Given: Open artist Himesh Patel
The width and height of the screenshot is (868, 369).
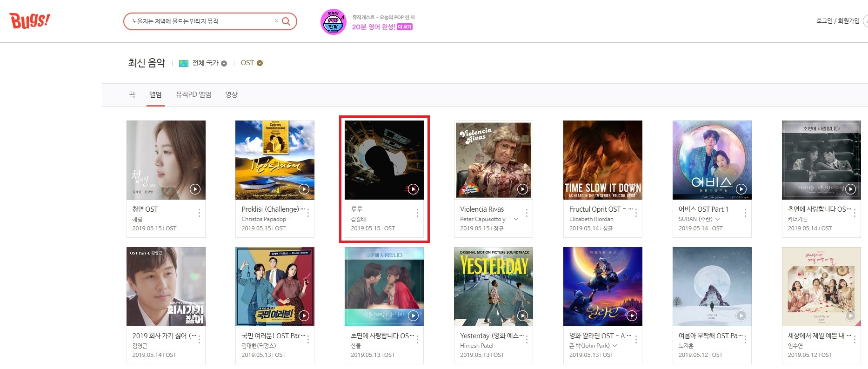Looking at the screenshot, I should tap(477, 346).
